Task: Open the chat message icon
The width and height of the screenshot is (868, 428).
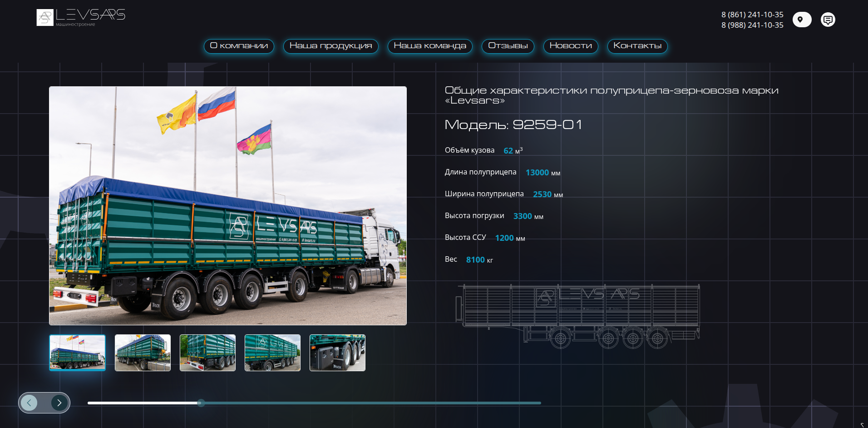Action: coord(828,20)
